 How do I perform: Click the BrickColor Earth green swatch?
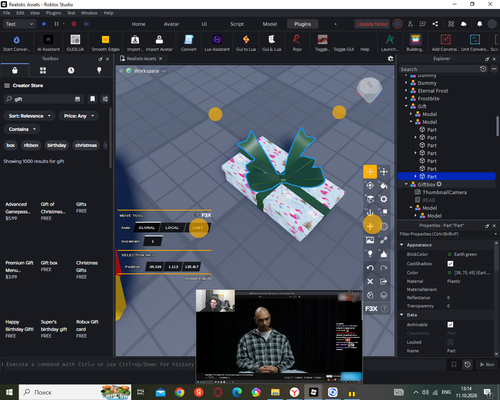point(450,254)
